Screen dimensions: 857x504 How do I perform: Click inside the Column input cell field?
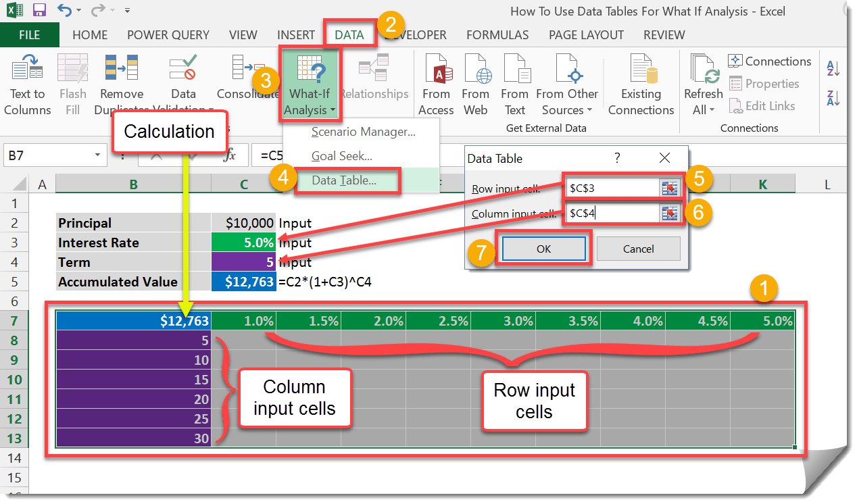pyautogui.click(x=608, y=213)
